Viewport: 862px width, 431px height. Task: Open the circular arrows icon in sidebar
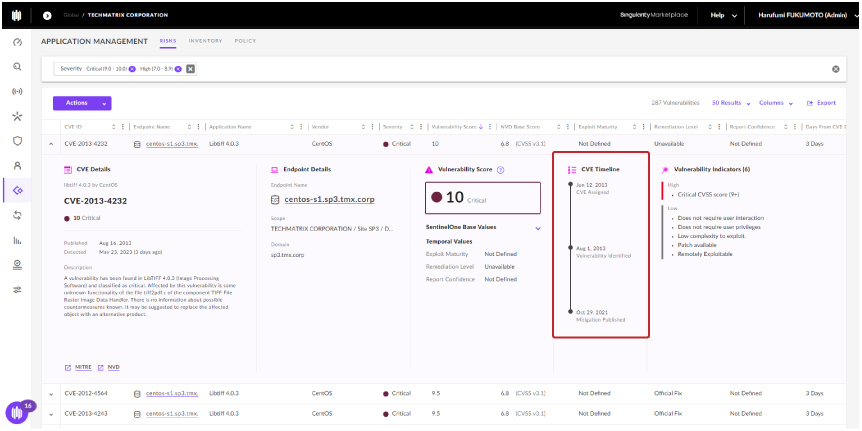pos(17,215)
